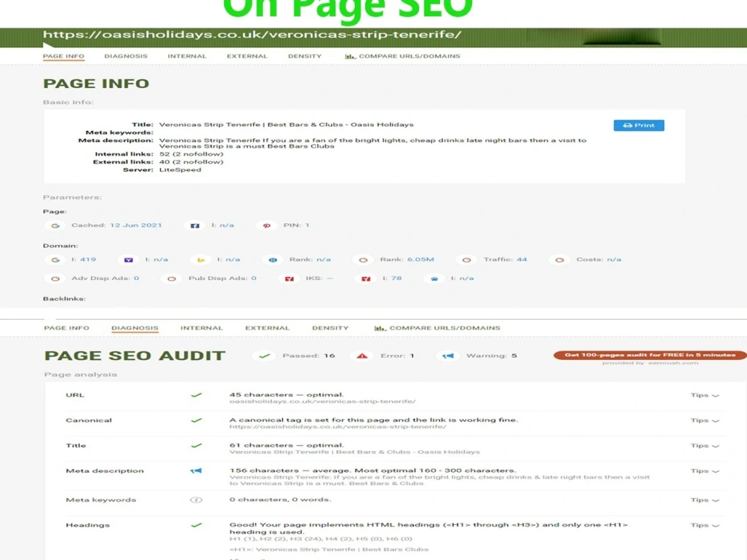Open the upper PAGE INFO tab
Image resolution: width=747 pixels, height=560 pixels.
(63, 56)
